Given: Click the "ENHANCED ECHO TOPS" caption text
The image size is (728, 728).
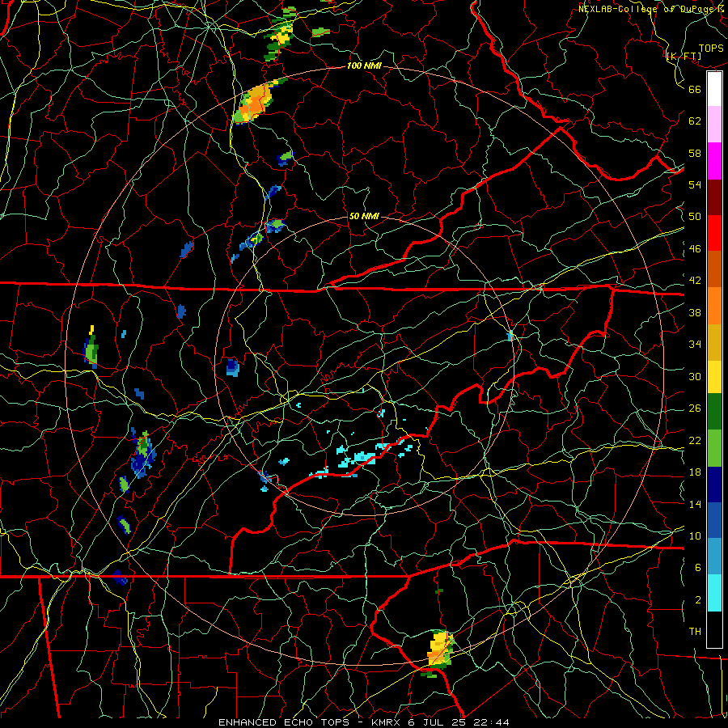Looking at the screenshot, I should (284, 722).
